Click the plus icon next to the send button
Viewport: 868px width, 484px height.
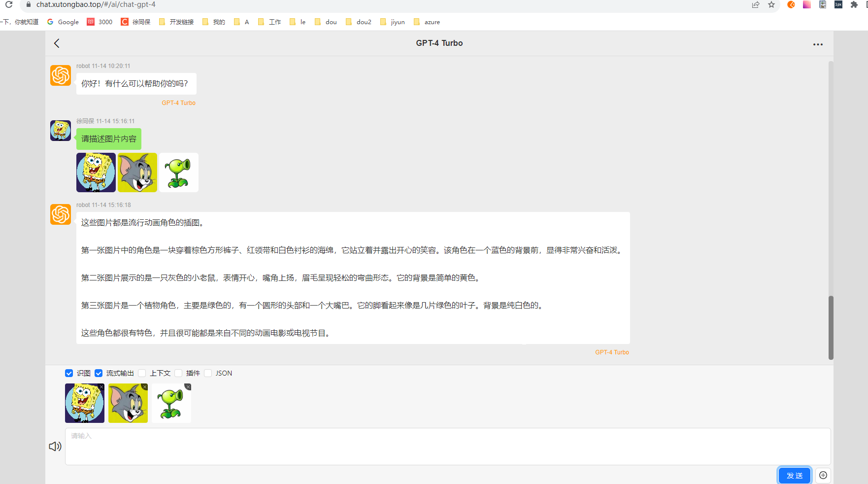822,475
